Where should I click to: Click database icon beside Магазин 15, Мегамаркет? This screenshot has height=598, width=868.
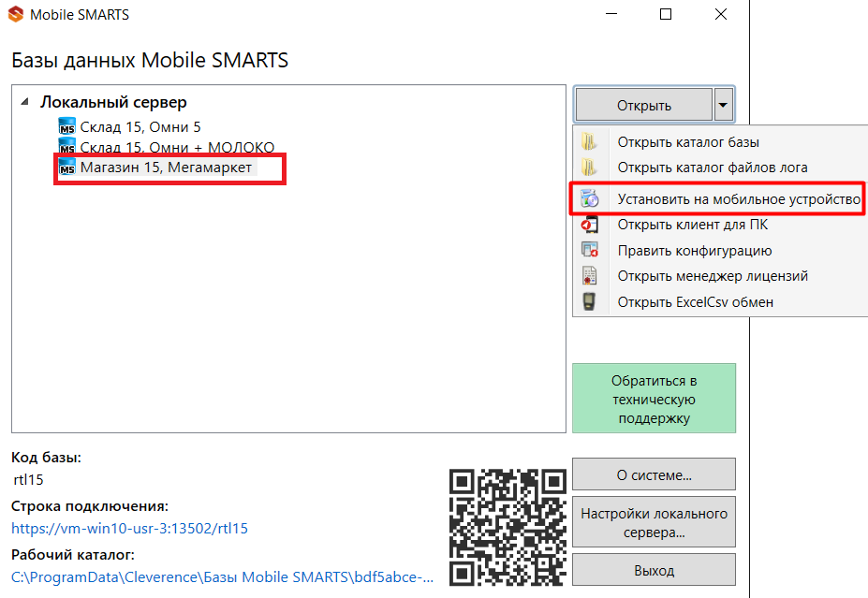coord(66,168)
